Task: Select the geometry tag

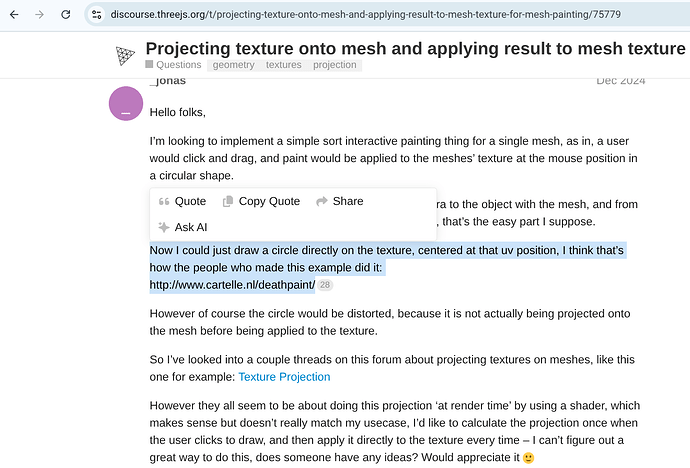Action: [x=233, y=65]
